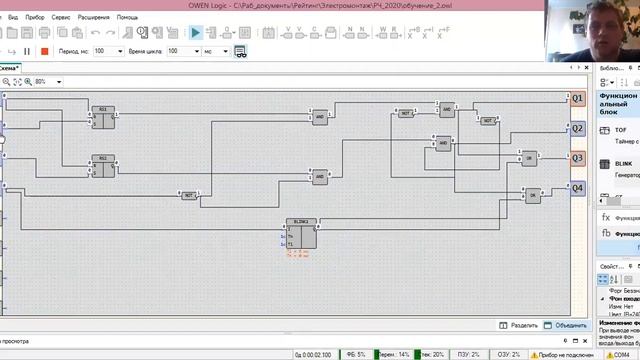Click the alphabetical sort icon in properties

tap(614, 279)
